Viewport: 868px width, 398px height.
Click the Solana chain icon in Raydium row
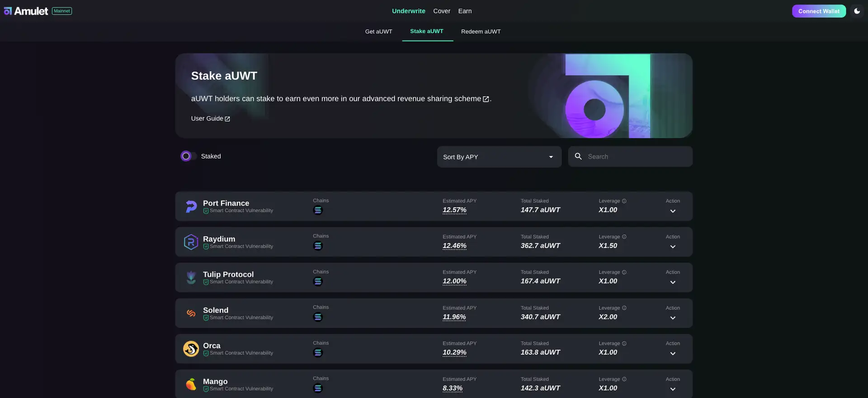coord(318,246)
